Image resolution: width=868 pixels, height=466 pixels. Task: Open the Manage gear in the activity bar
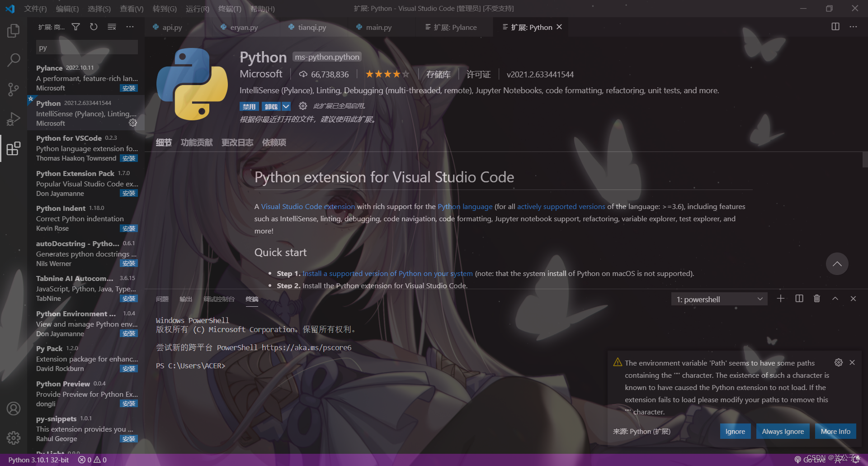[14, 437]
